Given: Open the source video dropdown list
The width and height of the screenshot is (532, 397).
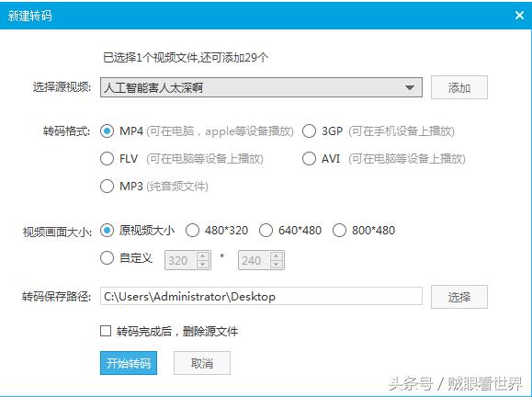Looking at the screenshot, I should pos(261,87).
